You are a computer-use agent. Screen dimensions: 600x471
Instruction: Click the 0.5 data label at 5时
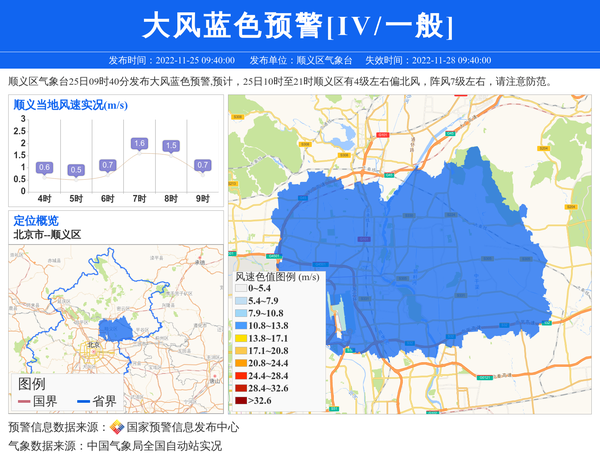click(x=76, y=170)
